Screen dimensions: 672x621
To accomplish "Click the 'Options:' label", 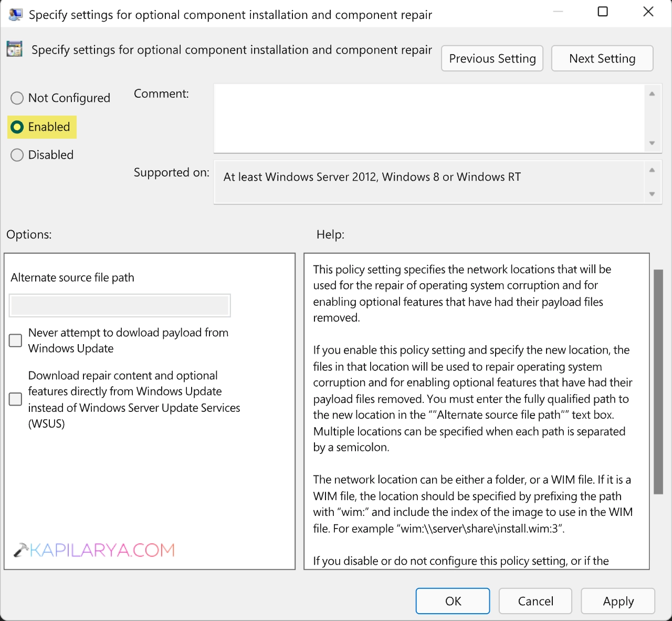I will click(29, 234).
